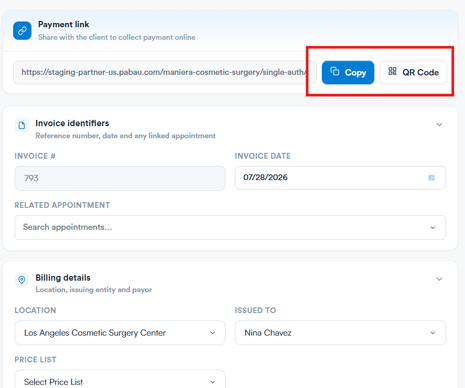Click the invoice number field showing 793
Viewport: 465px width, 388px height.
[120, 178]
